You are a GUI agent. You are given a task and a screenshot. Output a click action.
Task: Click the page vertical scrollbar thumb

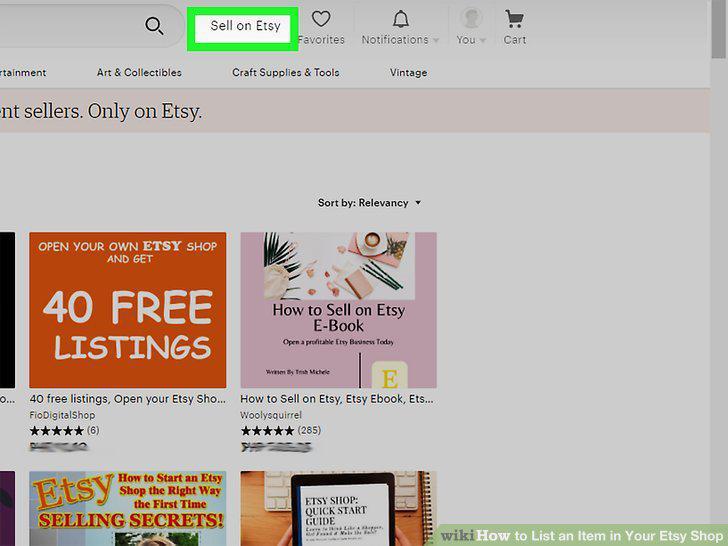(x=718, y=29)
